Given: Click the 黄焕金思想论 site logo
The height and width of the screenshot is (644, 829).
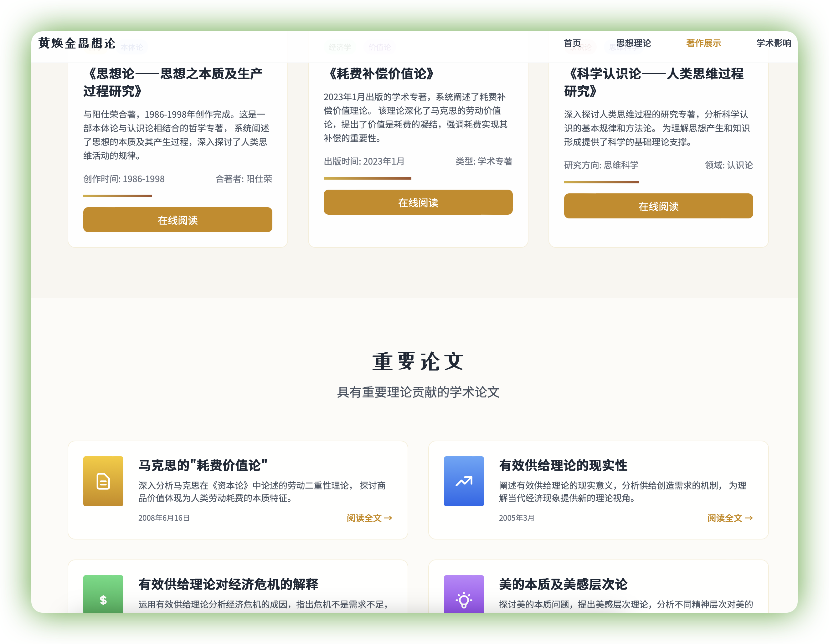Looking at the screenshot, I should (x=77, y=43).
